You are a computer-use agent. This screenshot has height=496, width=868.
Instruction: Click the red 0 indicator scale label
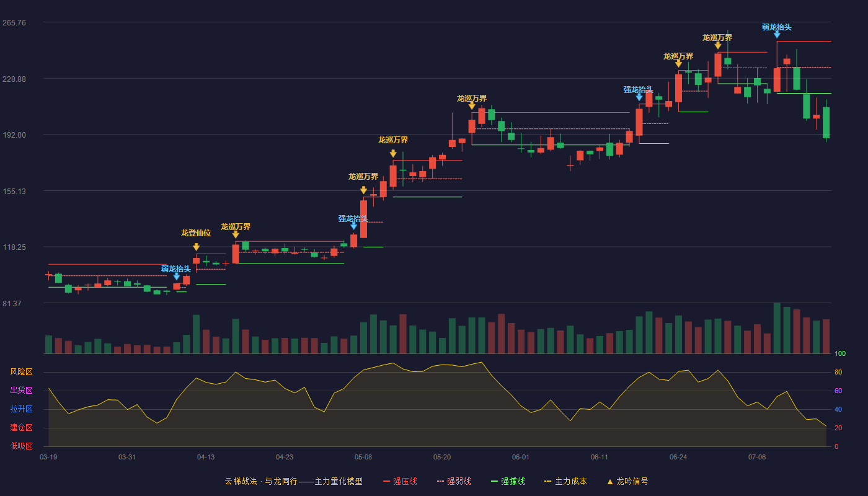pos(836,446)
